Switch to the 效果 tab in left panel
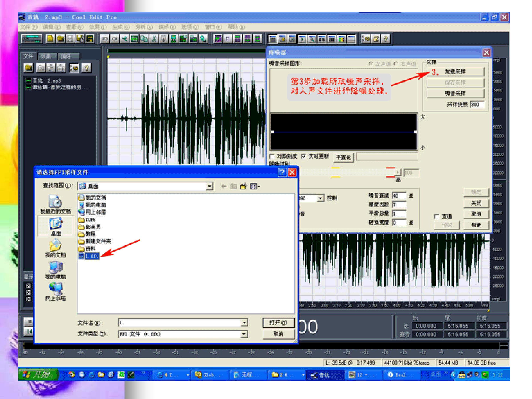The image size is (532, 399). point(46,56)
